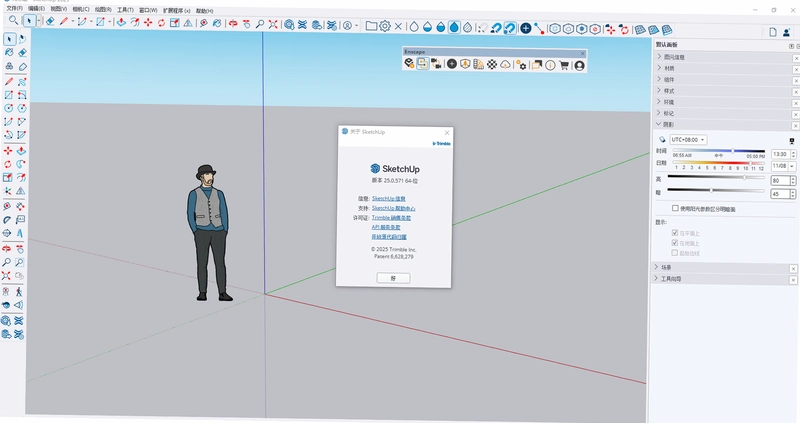Click the 亮 light intensity slider
Screen dimensions: 800x423
click(716, 177)
